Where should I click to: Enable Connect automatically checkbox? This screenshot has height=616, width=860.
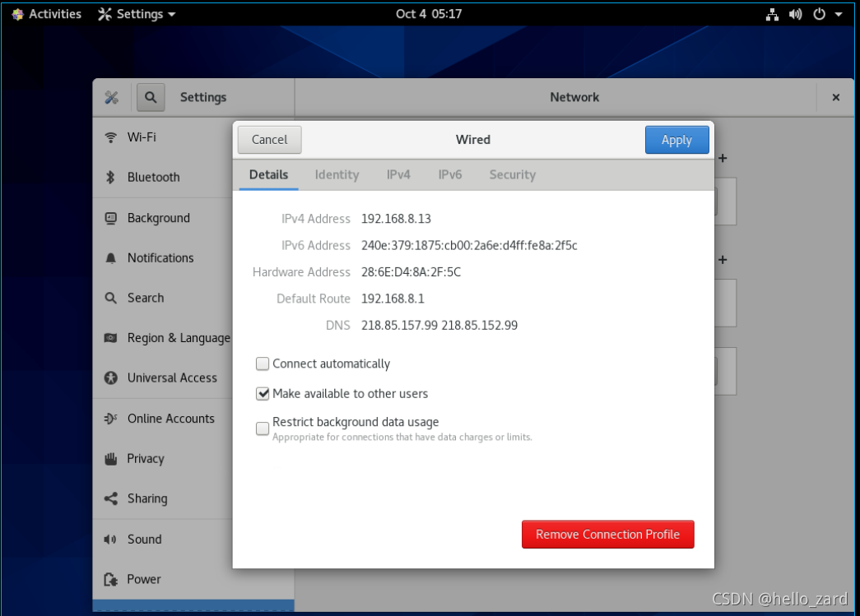tap(263, 364)
